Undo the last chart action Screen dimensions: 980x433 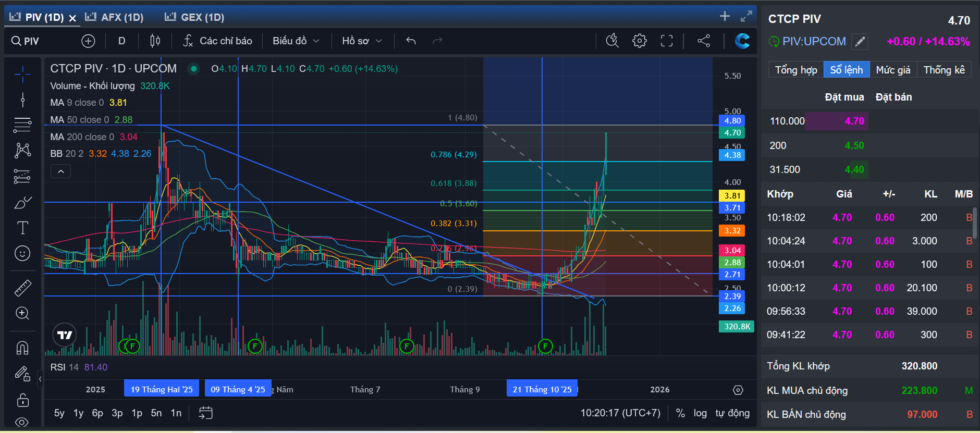[x=411, y=41]
